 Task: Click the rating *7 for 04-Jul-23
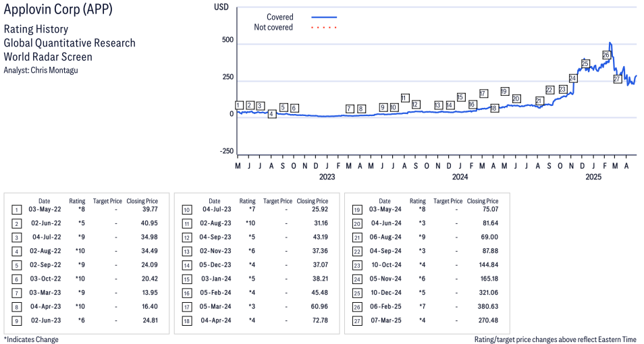(252, 209)
